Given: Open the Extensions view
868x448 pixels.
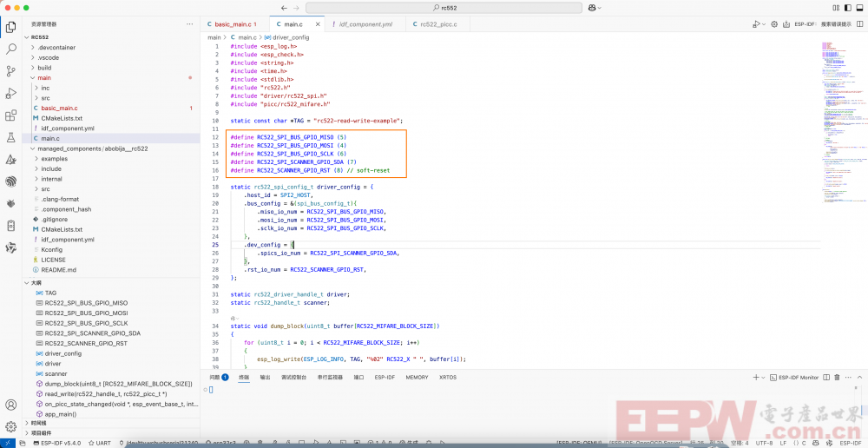Looking at the screenshot, I should tap(10, 115).
